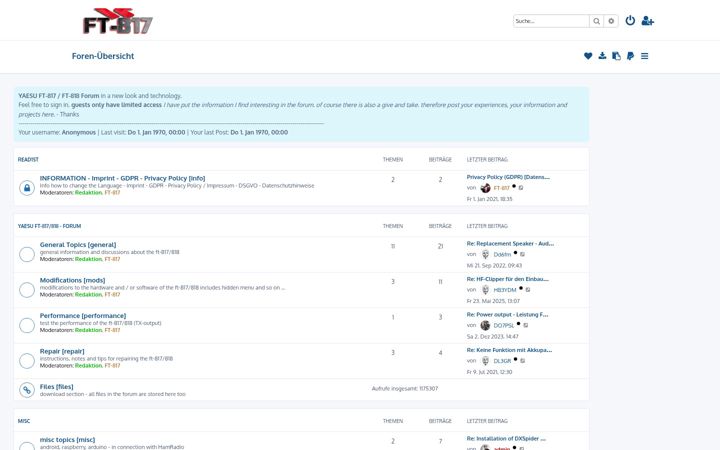Image resolution: width=720 pixels, height=450 pixels.
Task: Click the Repair forum status icon
Action: (x=27, y=360)
